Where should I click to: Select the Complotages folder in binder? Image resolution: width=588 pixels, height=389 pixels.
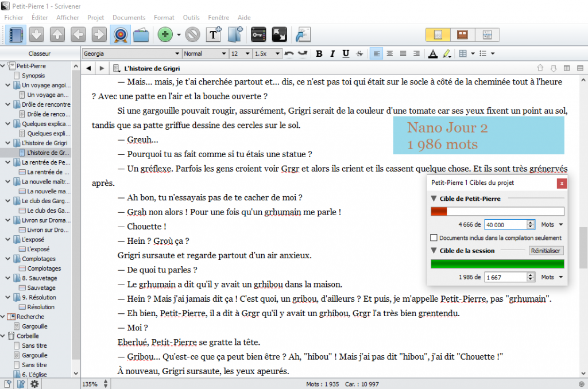(x=38, y=259)
